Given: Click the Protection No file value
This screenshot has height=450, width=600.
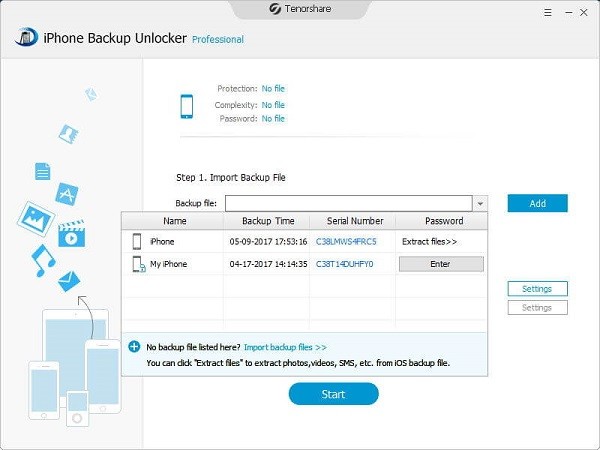Looking at the screenshot, I should click(273, 88).
